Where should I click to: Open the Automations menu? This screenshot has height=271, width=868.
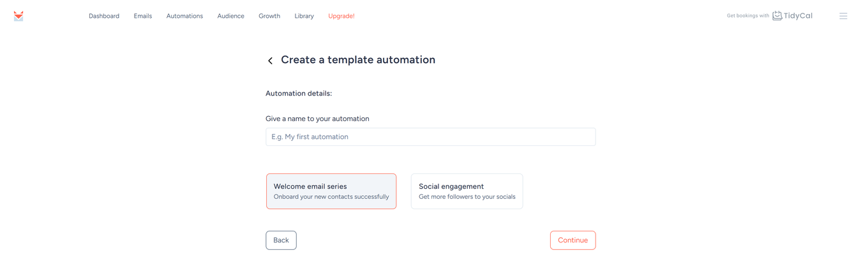click(184, 16)
